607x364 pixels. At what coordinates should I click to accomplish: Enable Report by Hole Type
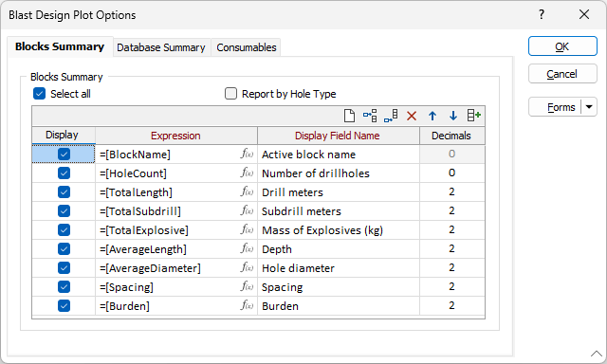230,94
